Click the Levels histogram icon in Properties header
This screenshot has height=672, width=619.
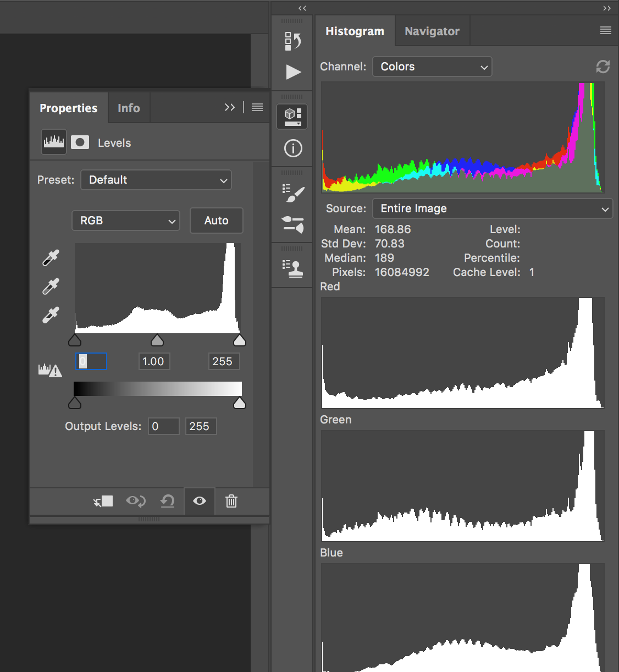tap(53, 142)
